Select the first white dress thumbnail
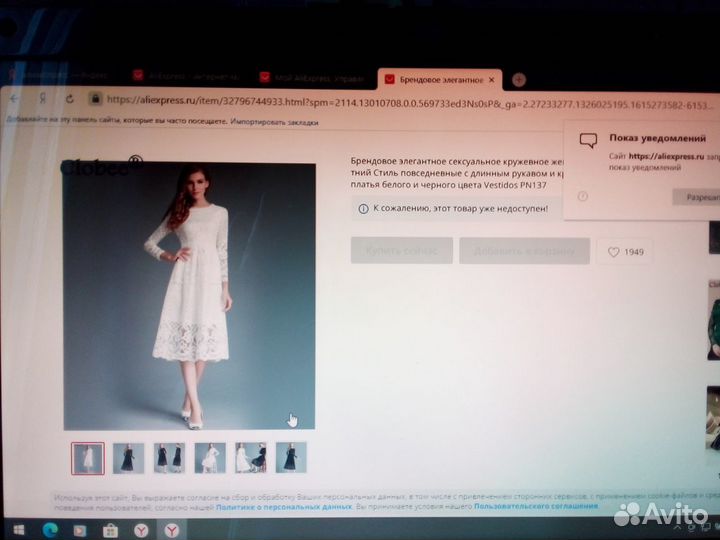The image size is (720, 540). click(x=88, y=457)
